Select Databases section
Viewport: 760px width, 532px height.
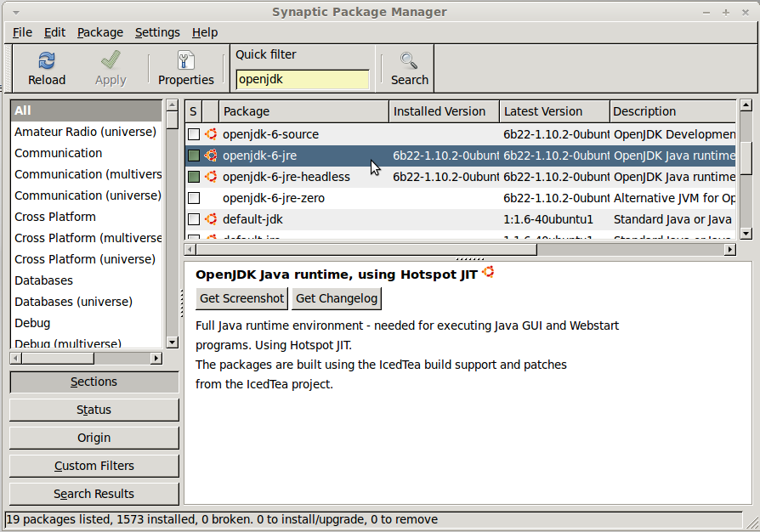click(x=86, y=280)
